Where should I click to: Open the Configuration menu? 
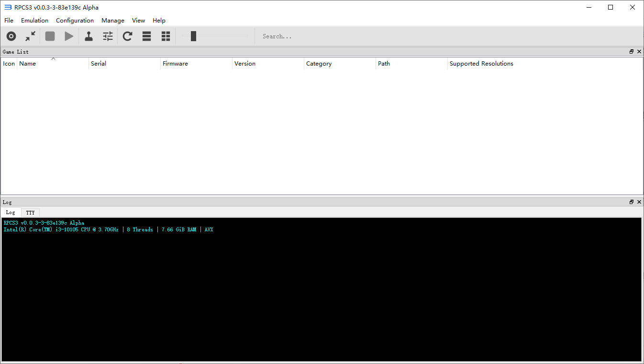pyautogui.click(x=75, y=21)
